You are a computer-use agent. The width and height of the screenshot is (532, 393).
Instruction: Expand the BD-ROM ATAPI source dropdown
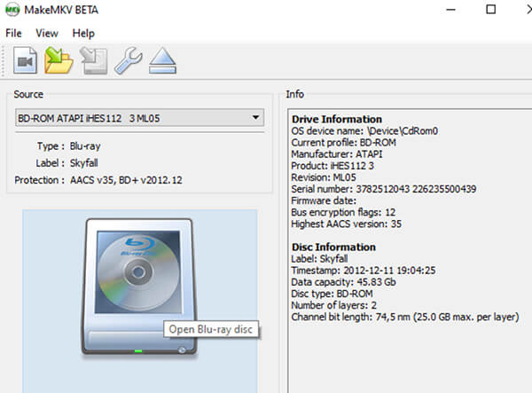[x=139, y=118]
